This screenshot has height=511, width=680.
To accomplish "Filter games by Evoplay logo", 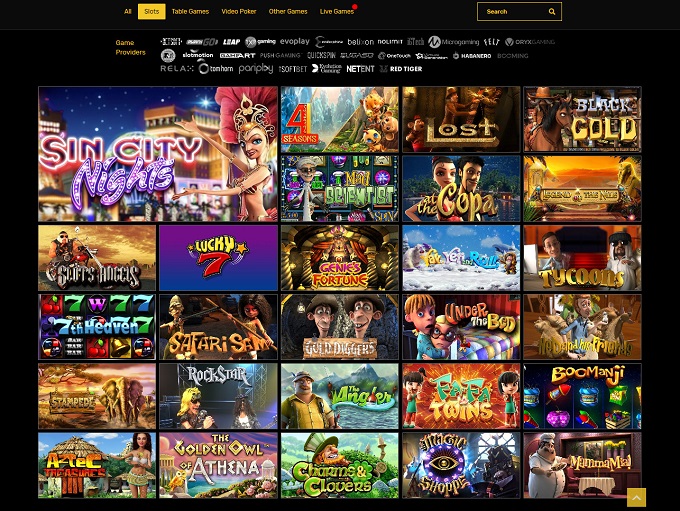I will click(294, 42).
